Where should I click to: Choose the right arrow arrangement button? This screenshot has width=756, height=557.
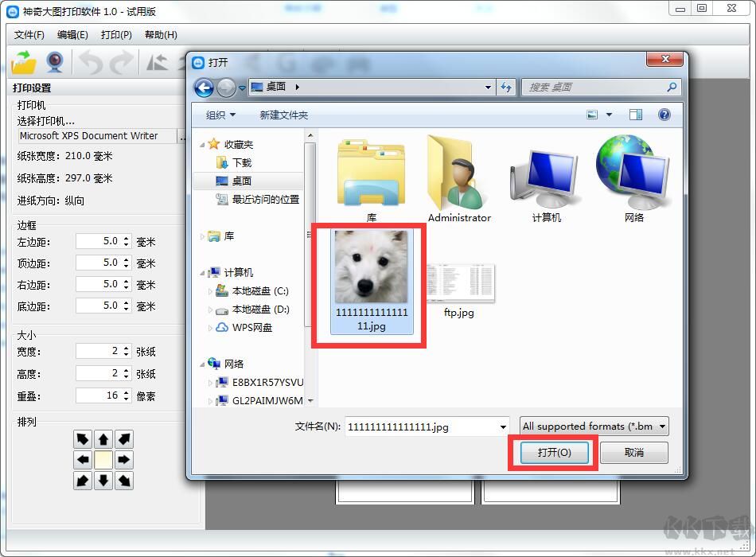tap(124, 460)
